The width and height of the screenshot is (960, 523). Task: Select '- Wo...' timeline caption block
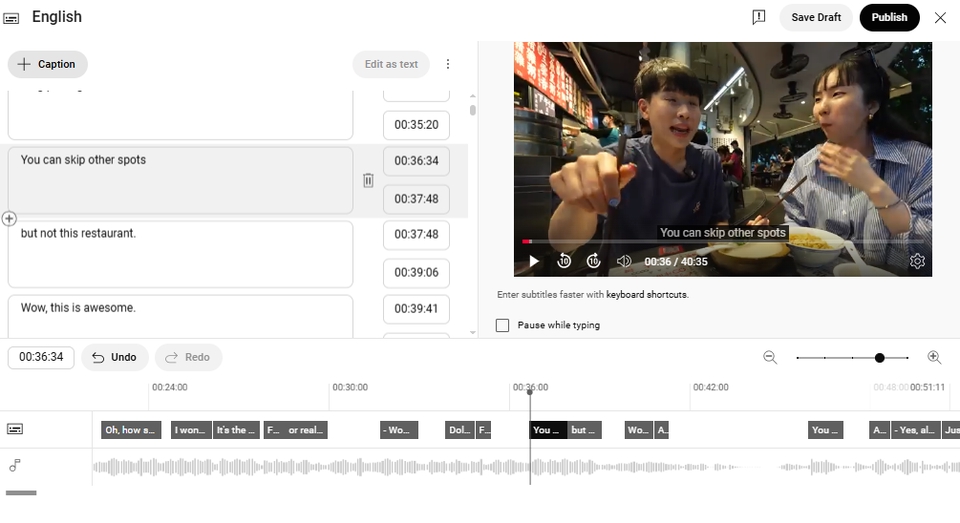pyautogui.click(x=399, y=430)
